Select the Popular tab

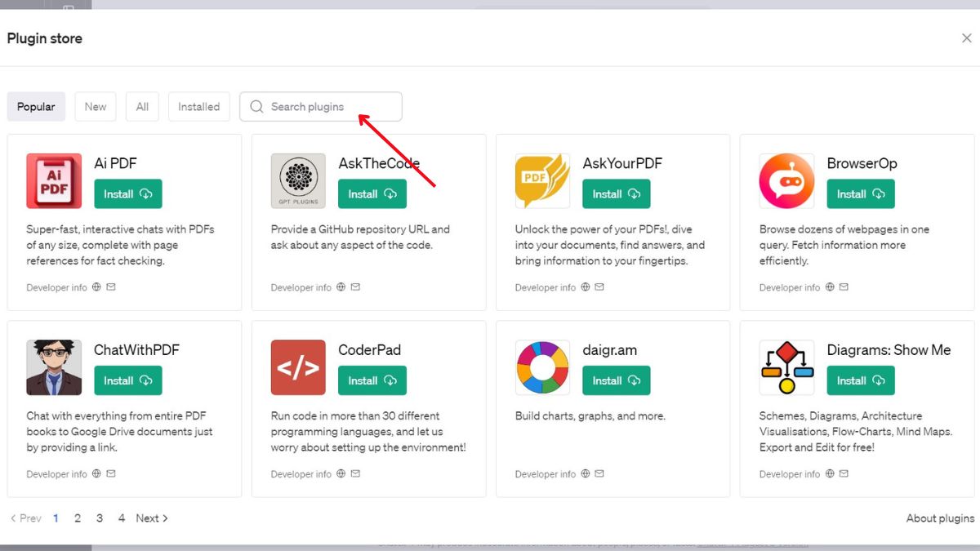[x=36, y=107]
